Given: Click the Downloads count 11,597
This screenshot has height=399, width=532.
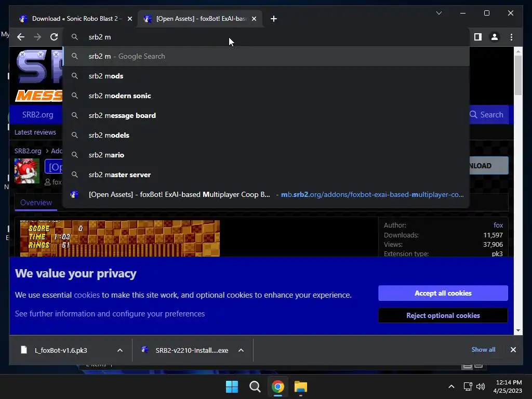Looking at the screenshot, I should pos(493,235).
